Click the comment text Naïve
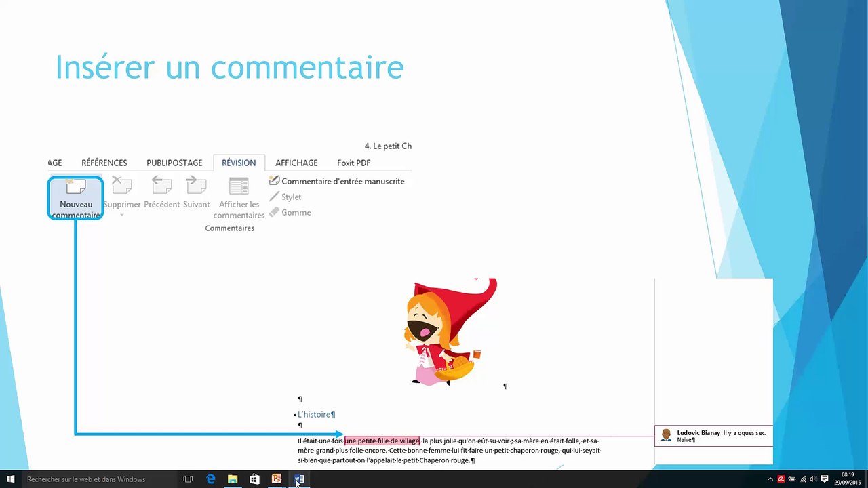868x488 pixels. pyautogui.click(x=685, y=440)
